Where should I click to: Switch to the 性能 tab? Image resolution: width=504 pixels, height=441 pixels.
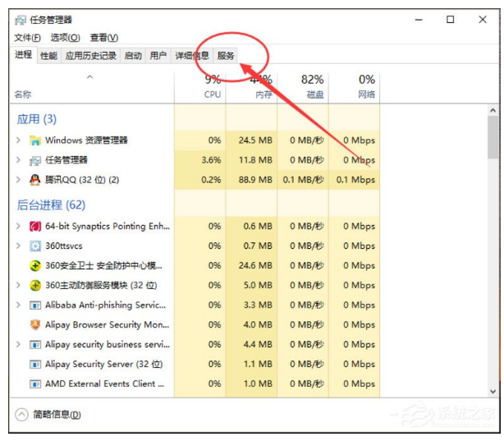coord(49,56)
